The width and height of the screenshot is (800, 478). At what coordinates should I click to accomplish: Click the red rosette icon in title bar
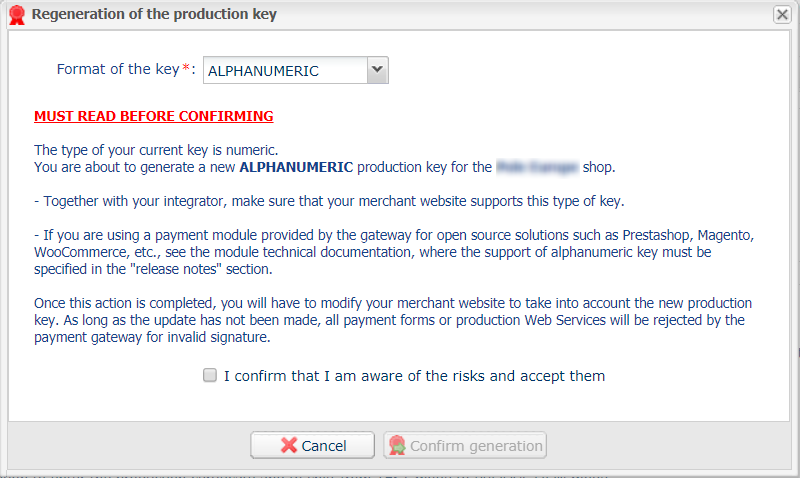pos(17,14)
